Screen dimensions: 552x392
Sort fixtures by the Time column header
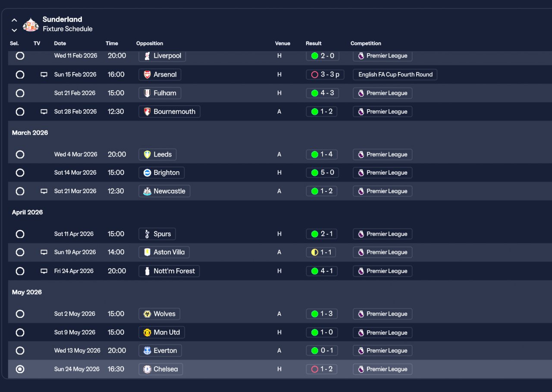112,44
